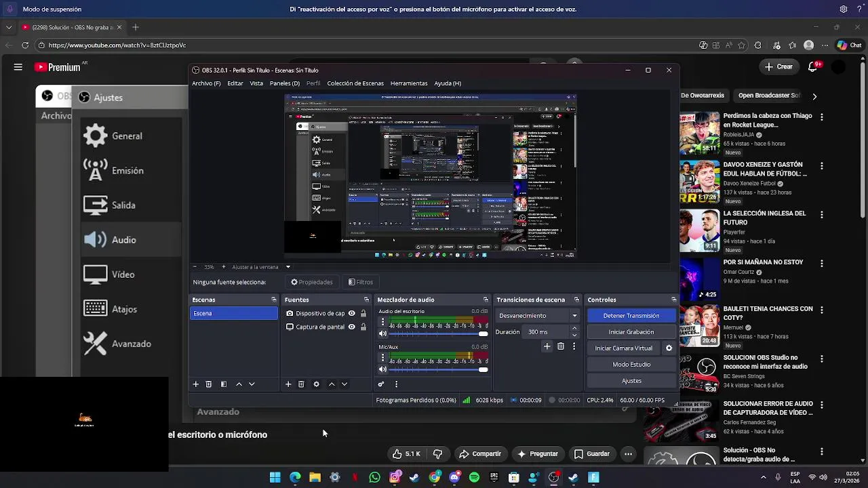
Task: Open Audio del escritorio options menu
Action: pyautogui.click(x=382, y=322)
